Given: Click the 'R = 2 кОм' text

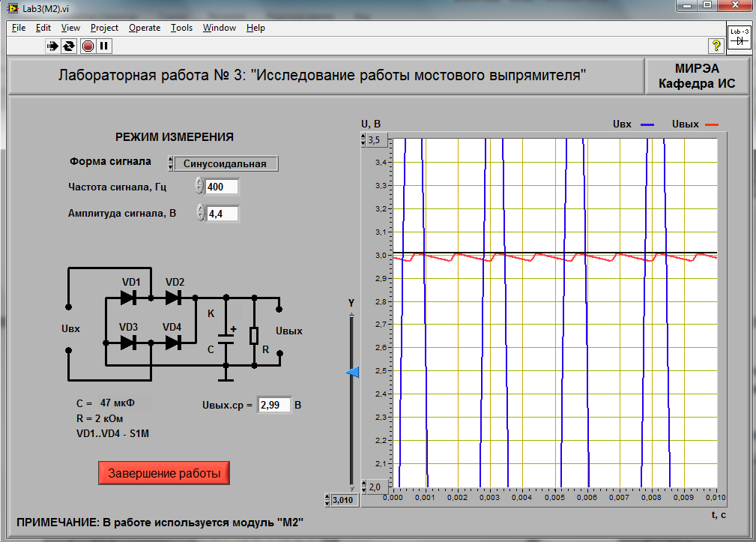Looking at the screenshot, I should 100,418.
